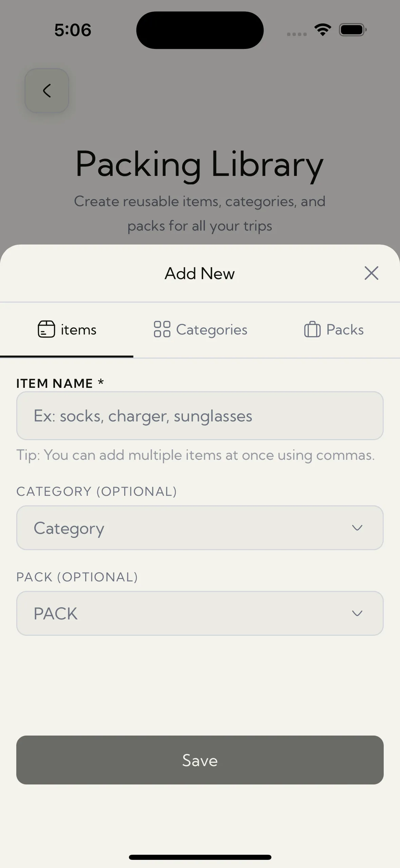Tap the battery status icon
This screenshot has width=400, height=868.
coord(353,30)
